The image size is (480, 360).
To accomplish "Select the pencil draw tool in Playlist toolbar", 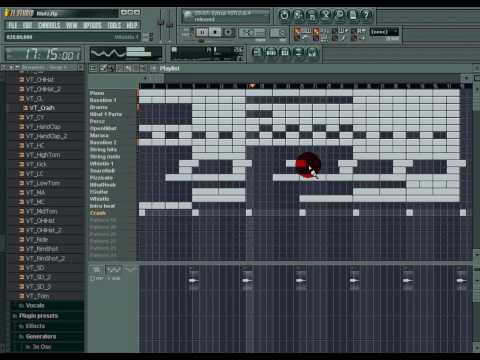I will (x=103, y=68).
